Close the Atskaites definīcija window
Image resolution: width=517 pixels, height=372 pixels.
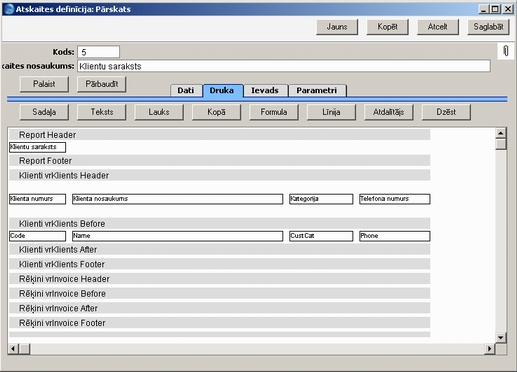[x=508, y=9]
